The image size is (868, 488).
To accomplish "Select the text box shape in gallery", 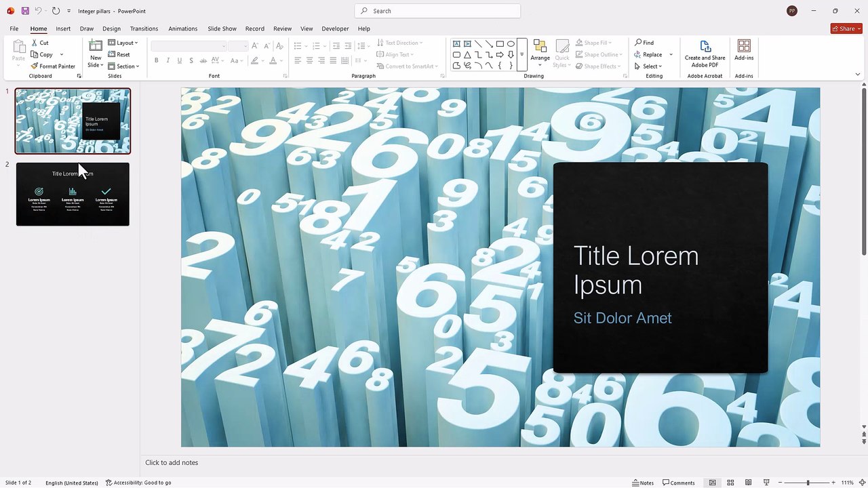I will (x=456, y=43).
